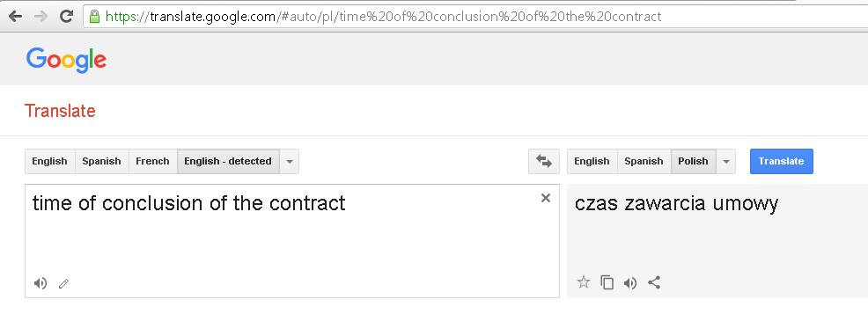Screen dimensions: 868x336
Task: Select English as source language
Action: coord(50,161)
